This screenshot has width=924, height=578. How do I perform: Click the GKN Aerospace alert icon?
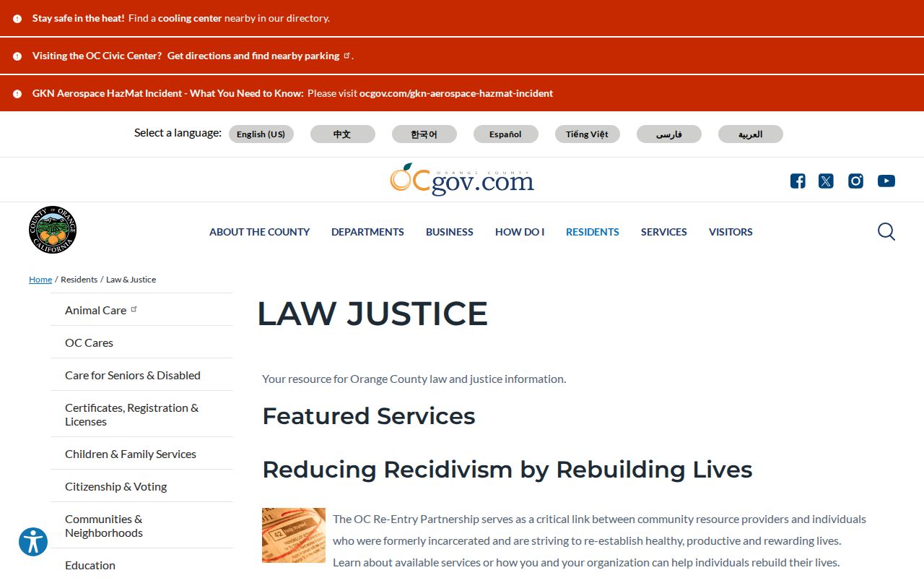click(17, 93)
